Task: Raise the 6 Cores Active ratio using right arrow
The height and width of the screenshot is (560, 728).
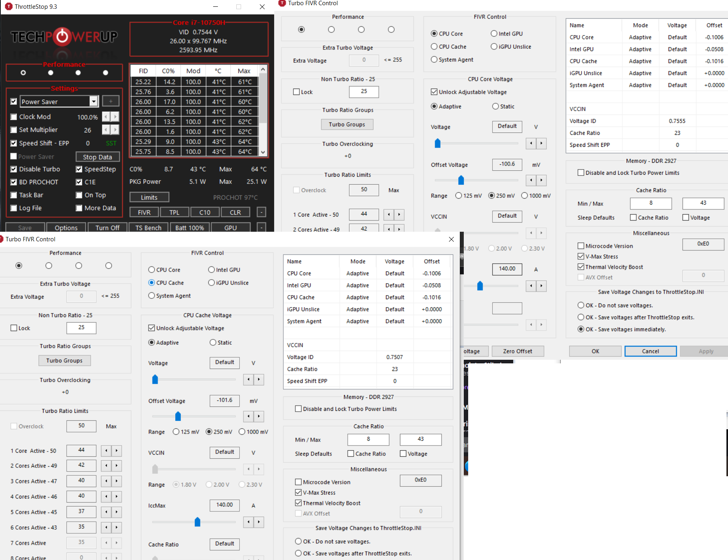Action: tap(117, 528)
